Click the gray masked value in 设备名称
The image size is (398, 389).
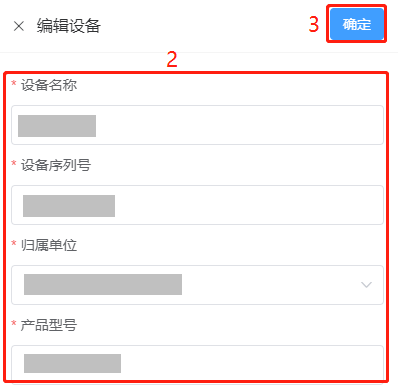57,126
